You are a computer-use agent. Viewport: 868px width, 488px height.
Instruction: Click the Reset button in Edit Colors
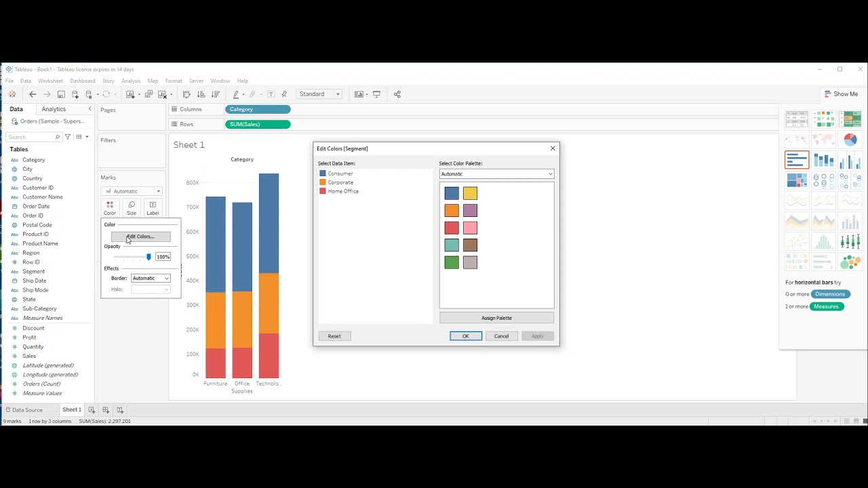(334, 336)
